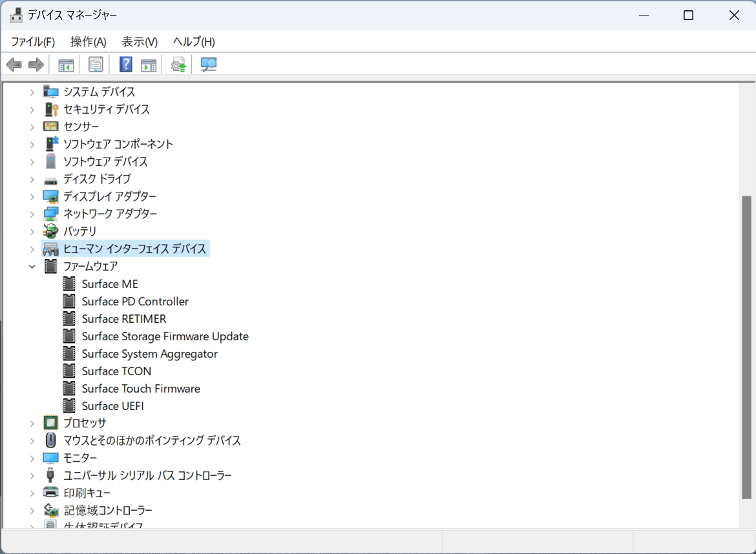Image resolution: width=756 pixels, height=554 pixels.
Task: Minimize the Device Manager window
Action: click(644, 15)
